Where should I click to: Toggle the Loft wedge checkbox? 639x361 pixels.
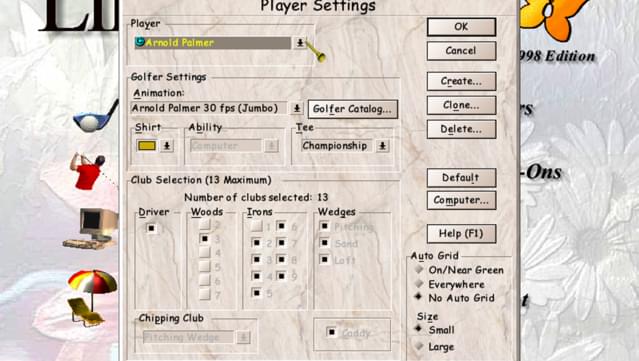point(324,259)
